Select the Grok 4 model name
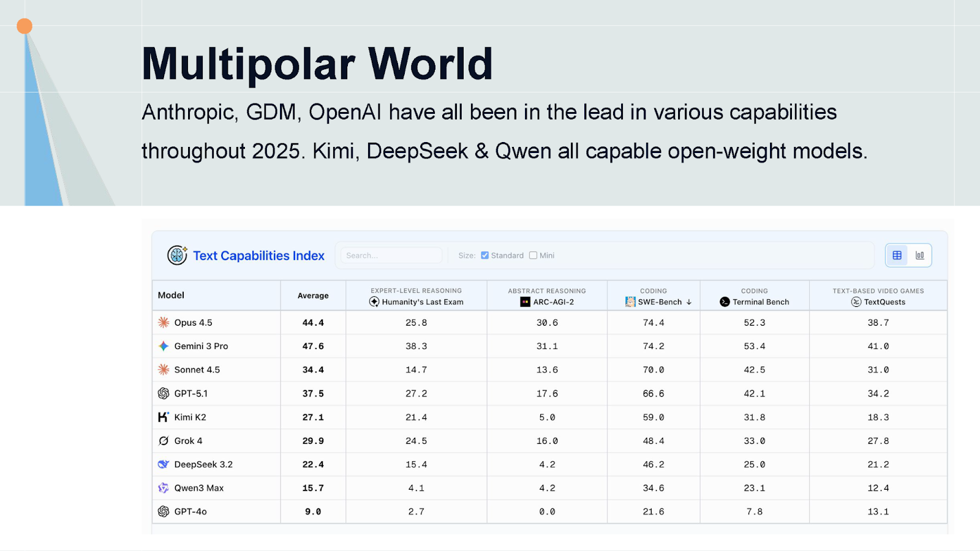This screenshot has width=980, height=551. pyautogui.click(x=188, y=441)
